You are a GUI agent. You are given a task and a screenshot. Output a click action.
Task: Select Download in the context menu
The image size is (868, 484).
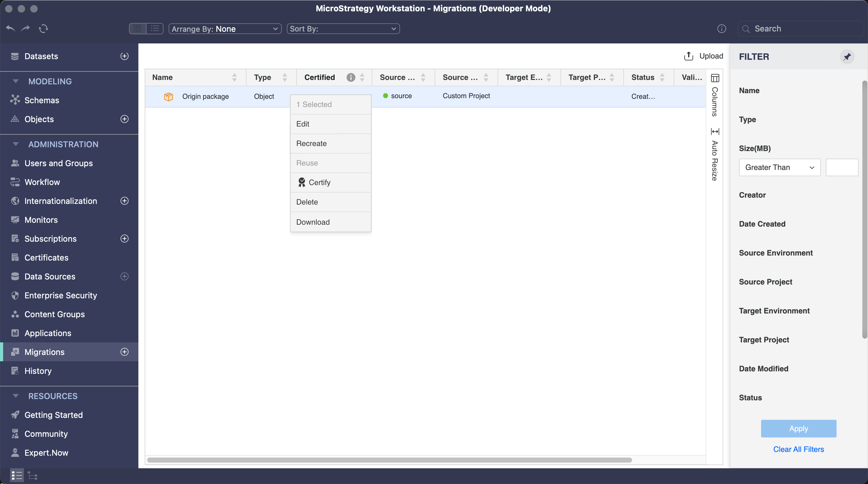(x=313, y=222)
